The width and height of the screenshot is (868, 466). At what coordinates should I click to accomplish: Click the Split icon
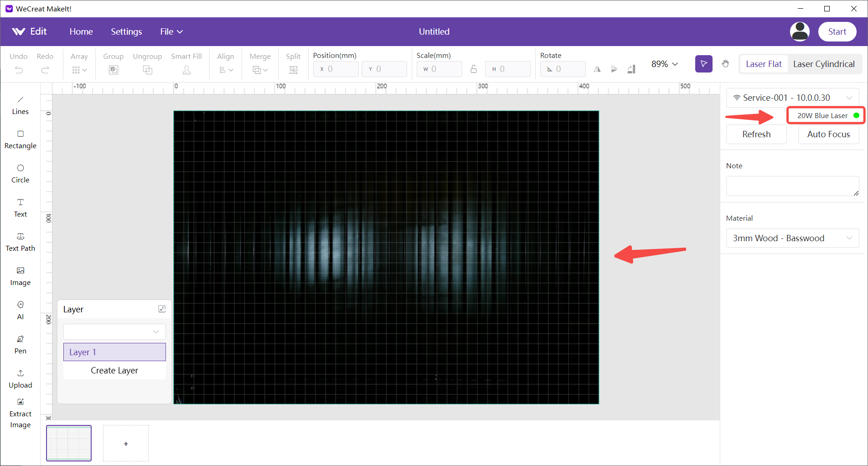tap(293, 70)
